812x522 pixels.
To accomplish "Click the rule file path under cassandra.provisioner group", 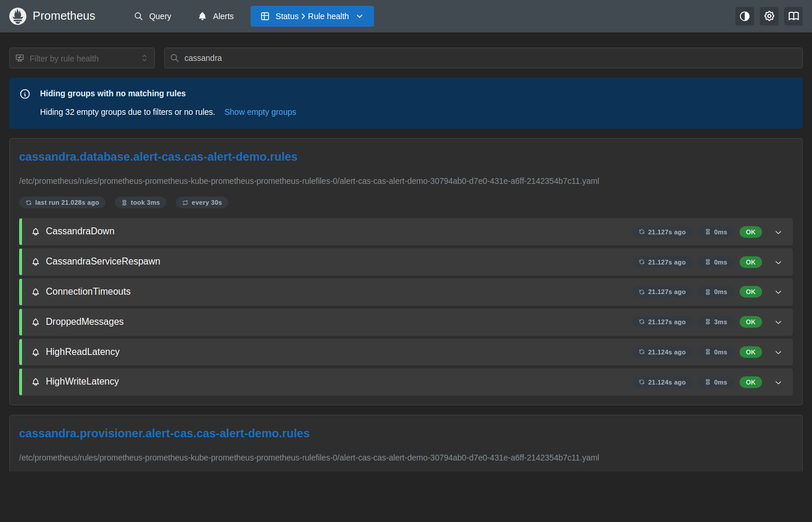I will pyautogui.click(x=309, y=458).
